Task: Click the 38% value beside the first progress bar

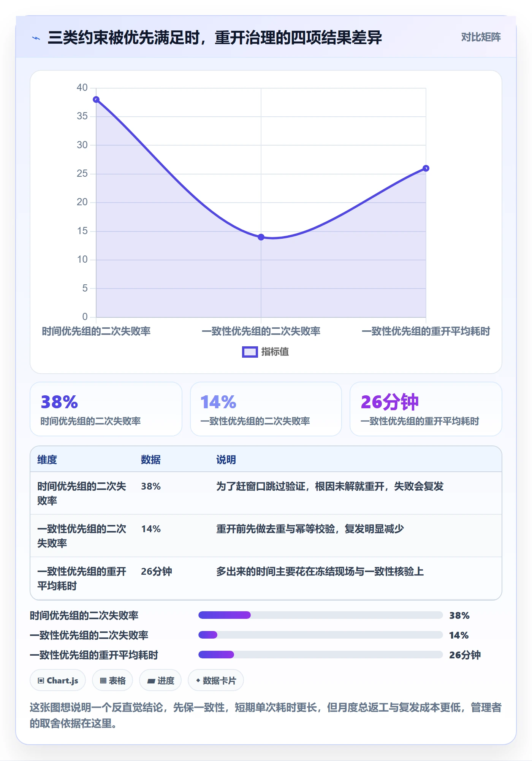Action: click(459, 615)
